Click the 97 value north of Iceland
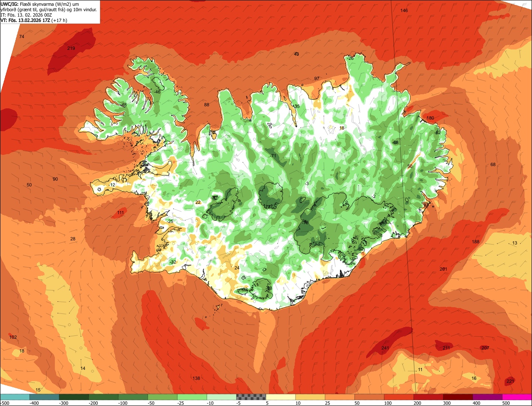This screenshot has width=532, height=406. (x=317, y=78)
